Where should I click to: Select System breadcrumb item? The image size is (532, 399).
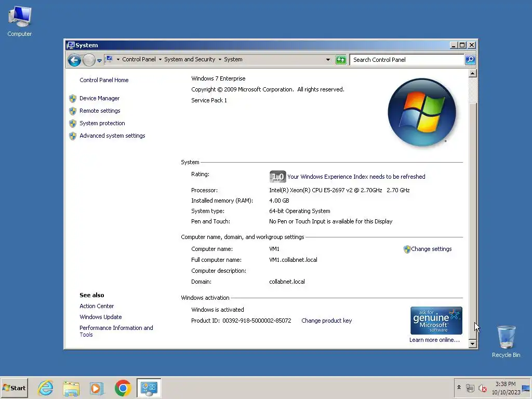tap(233, 59)
